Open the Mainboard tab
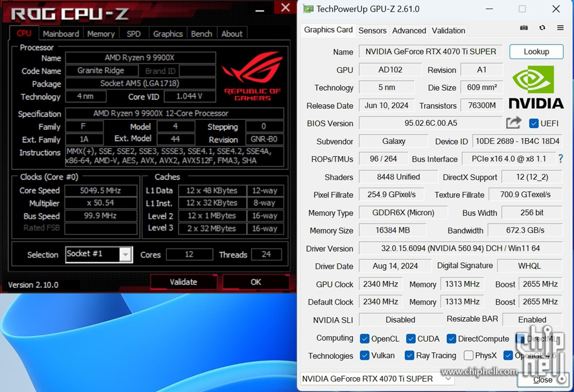574x392 pixels. [61, 34]
